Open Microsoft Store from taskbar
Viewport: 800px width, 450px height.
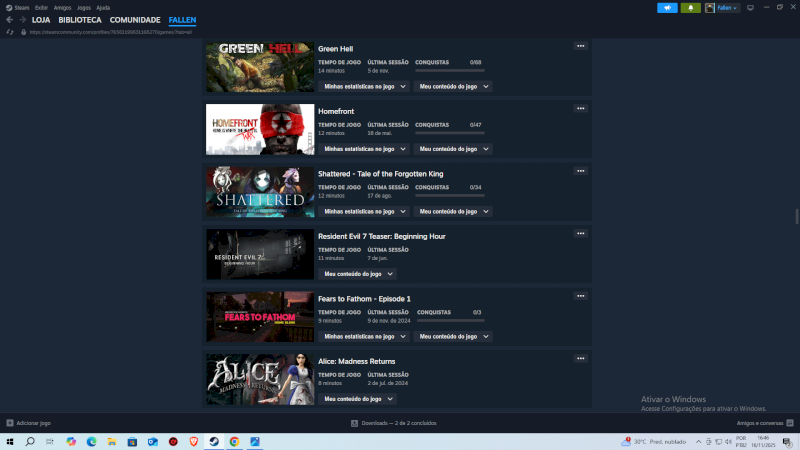[132, 442]
